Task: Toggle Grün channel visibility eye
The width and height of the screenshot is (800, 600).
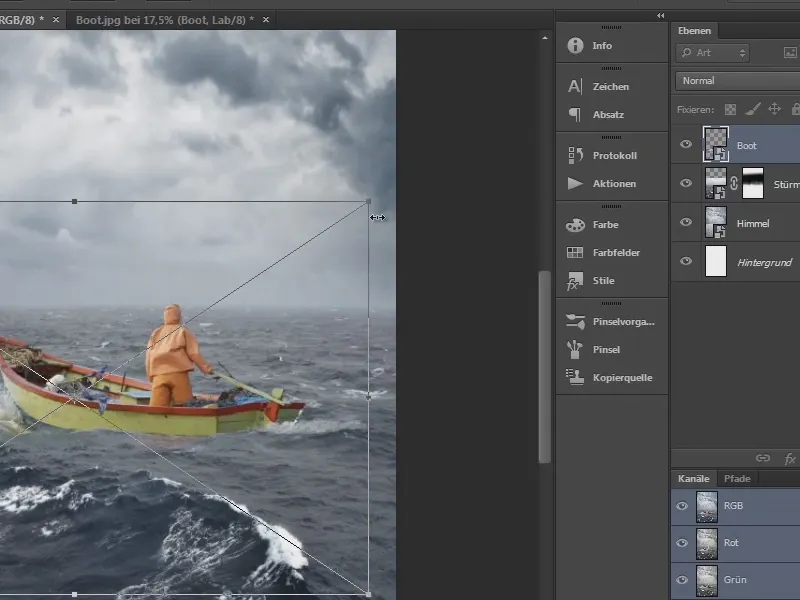Action: coord(682,580)
